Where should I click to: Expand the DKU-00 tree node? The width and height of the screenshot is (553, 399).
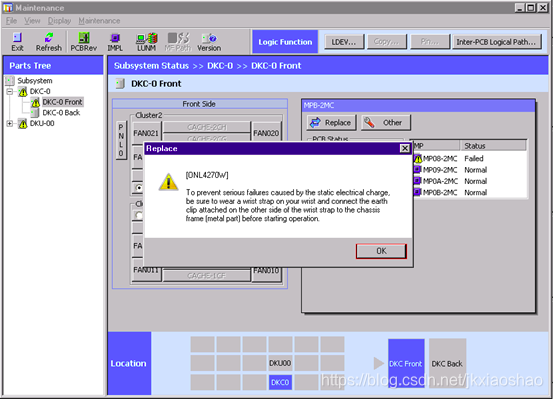point(10,123)
